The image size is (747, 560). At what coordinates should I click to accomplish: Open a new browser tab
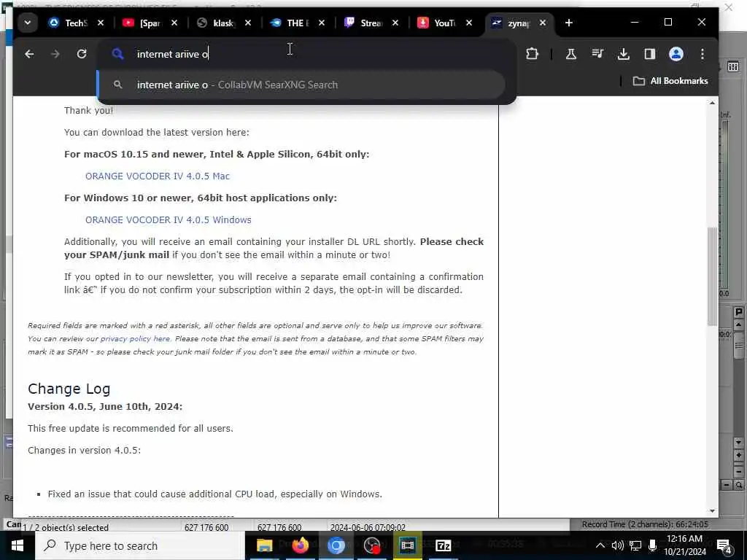[x=568, y=23]
